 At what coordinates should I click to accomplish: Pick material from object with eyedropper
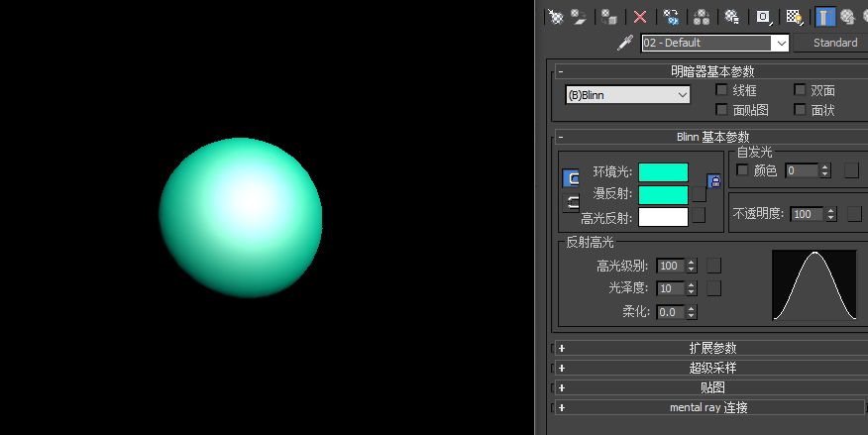[x=625, y=43]
